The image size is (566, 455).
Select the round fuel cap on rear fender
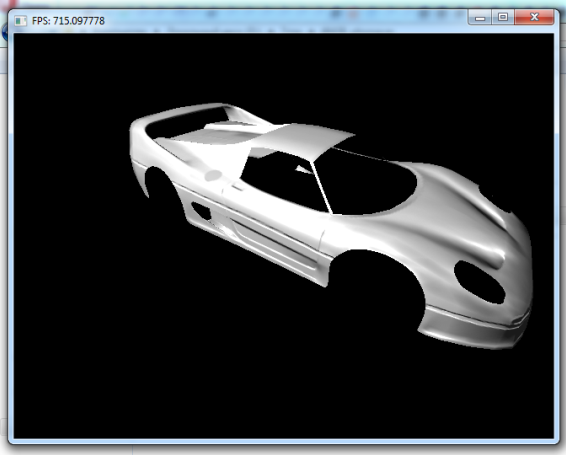point(213,176)
